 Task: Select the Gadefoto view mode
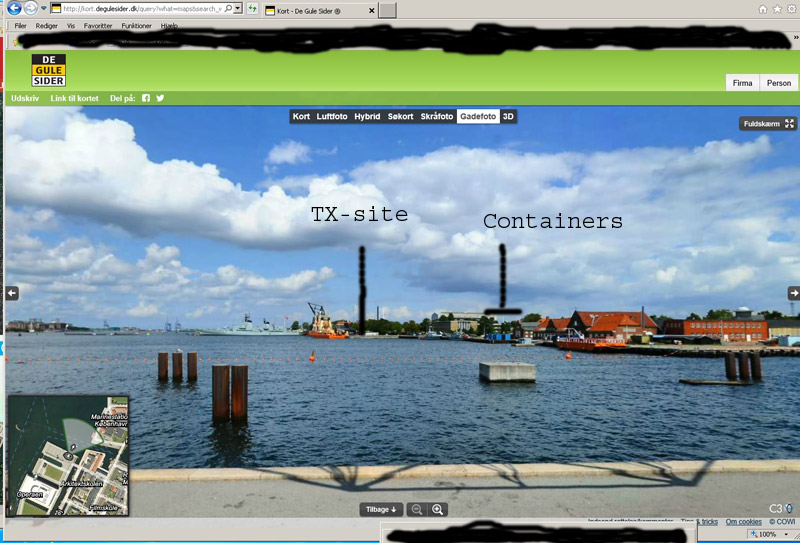point(478,116)
